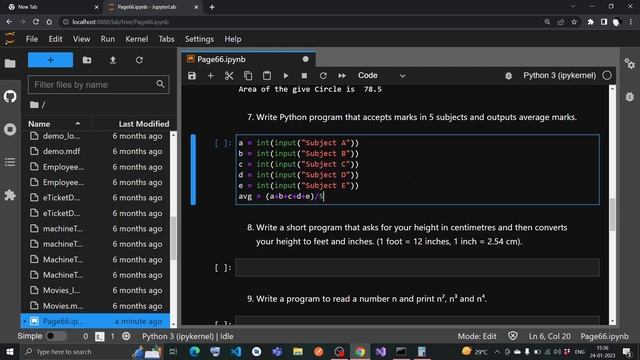This screenshot has height=360, width=640.
Task: Upload files with the upload arrow icon
Action: tap(113, 60)
